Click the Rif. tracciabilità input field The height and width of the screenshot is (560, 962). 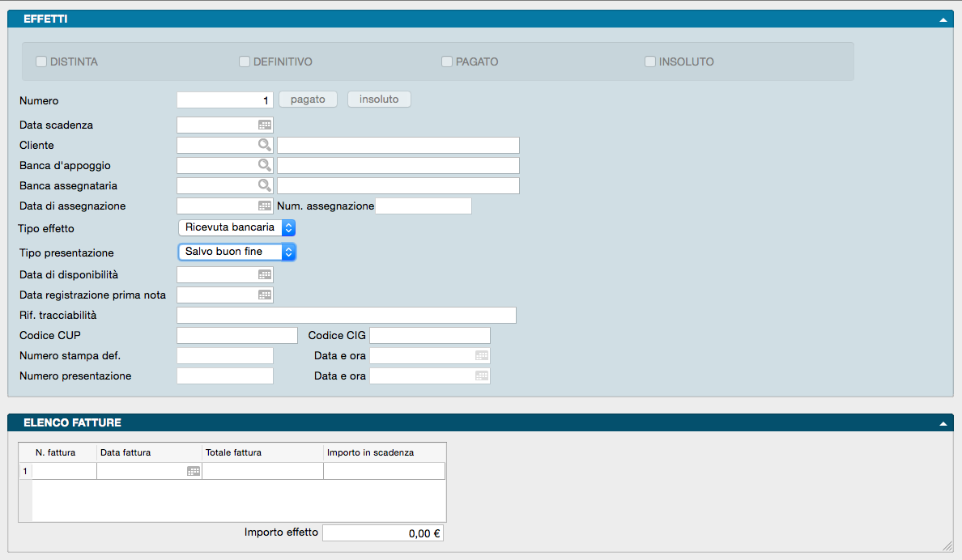346,316
